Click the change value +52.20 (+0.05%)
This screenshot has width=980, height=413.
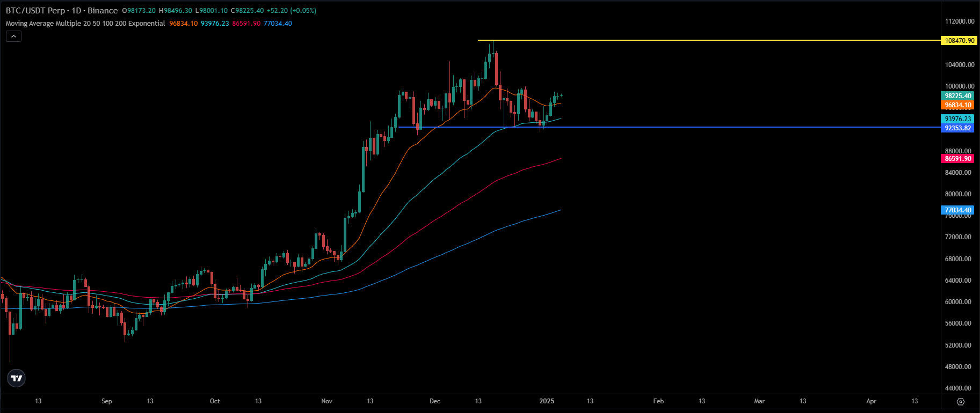[292, 11]
